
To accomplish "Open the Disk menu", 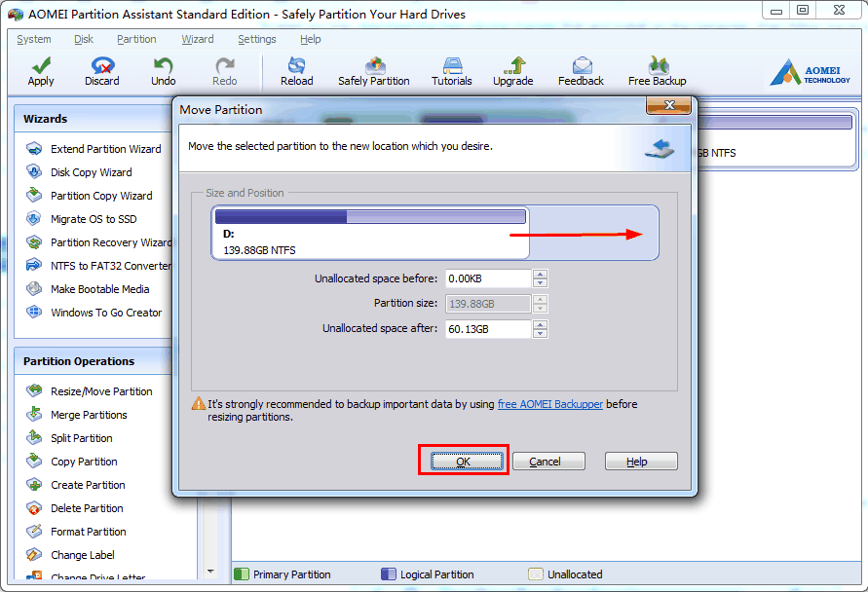I will tap(84, 39).
